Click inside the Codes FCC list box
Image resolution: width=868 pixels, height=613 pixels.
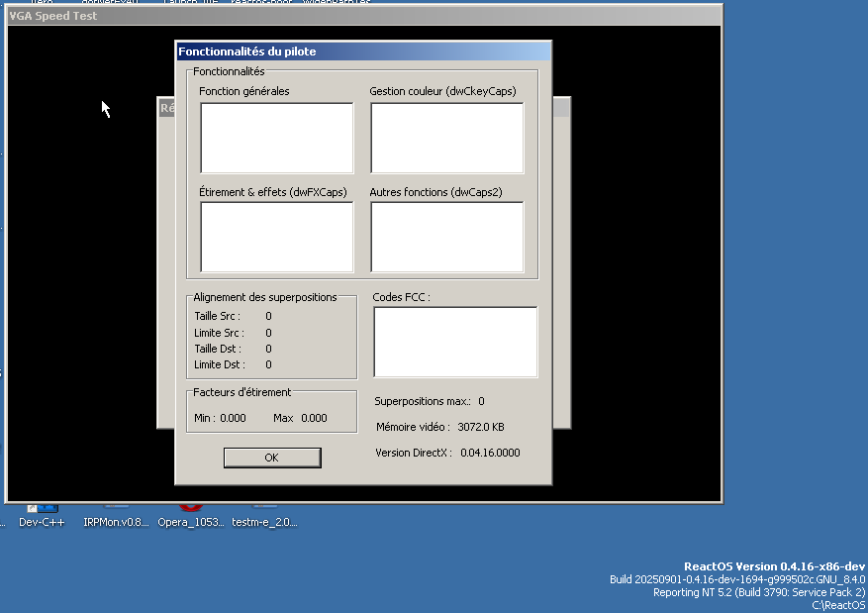tap(454, 342)
